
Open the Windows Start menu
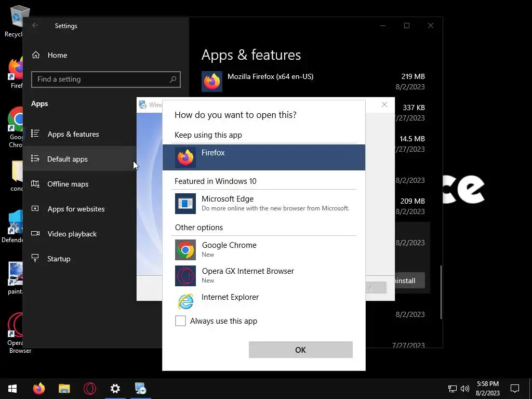click(12, 389)
